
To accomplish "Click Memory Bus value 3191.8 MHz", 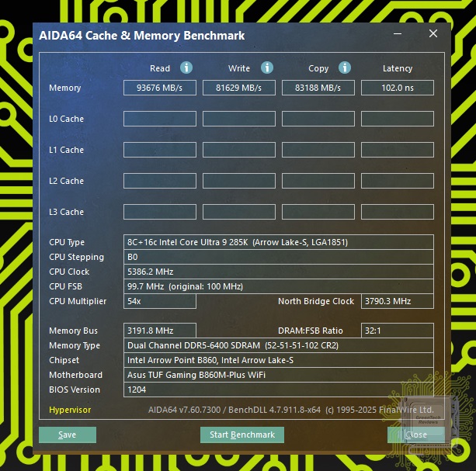I will point(160,331).
